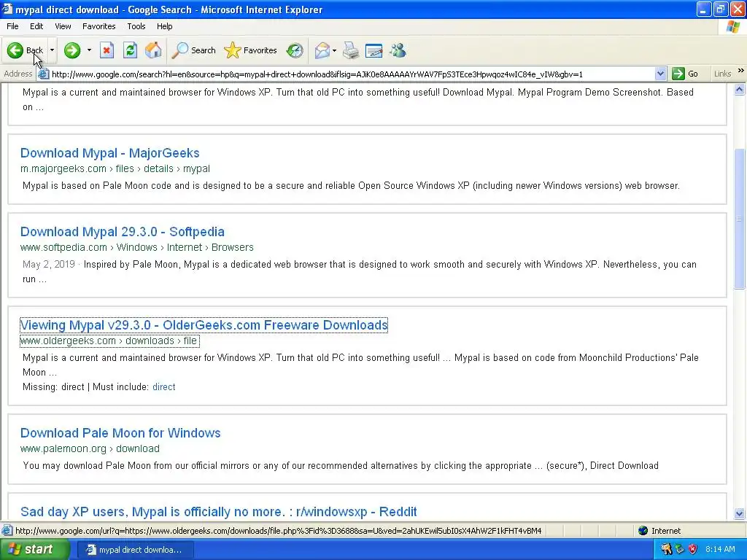Open the Reddit Sad day XP users link
Screen dimensions: 747x560
[x=218, y=511]
